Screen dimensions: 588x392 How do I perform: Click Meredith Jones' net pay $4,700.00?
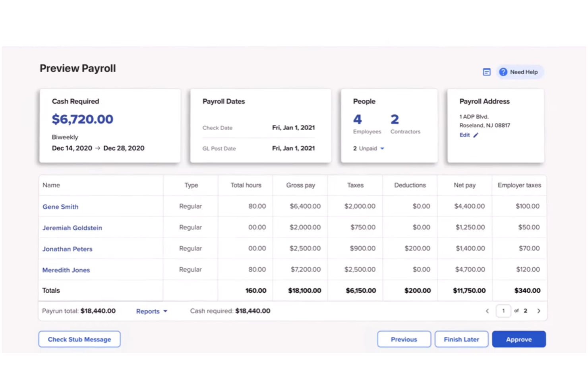470,269
